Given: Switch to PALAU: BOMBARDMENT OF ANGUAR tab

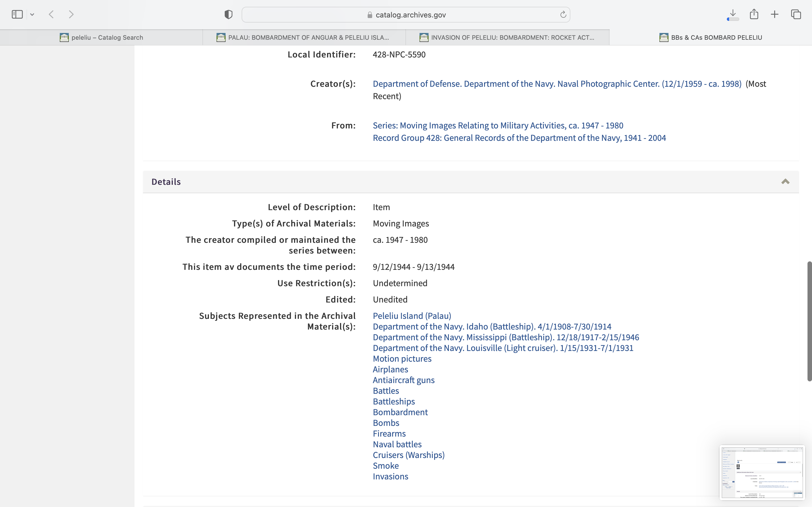Looking at the screenshot, I should (x=304, y=37).
